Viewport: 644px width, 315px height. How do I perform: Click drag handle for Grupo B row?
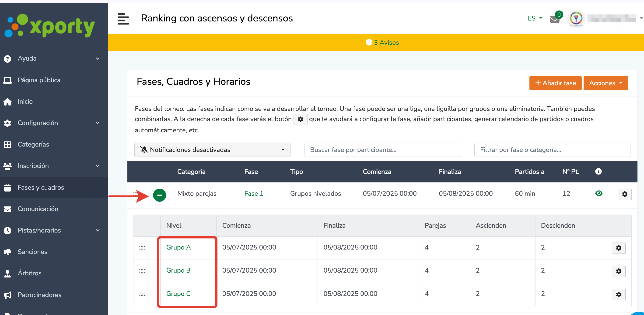142,271
